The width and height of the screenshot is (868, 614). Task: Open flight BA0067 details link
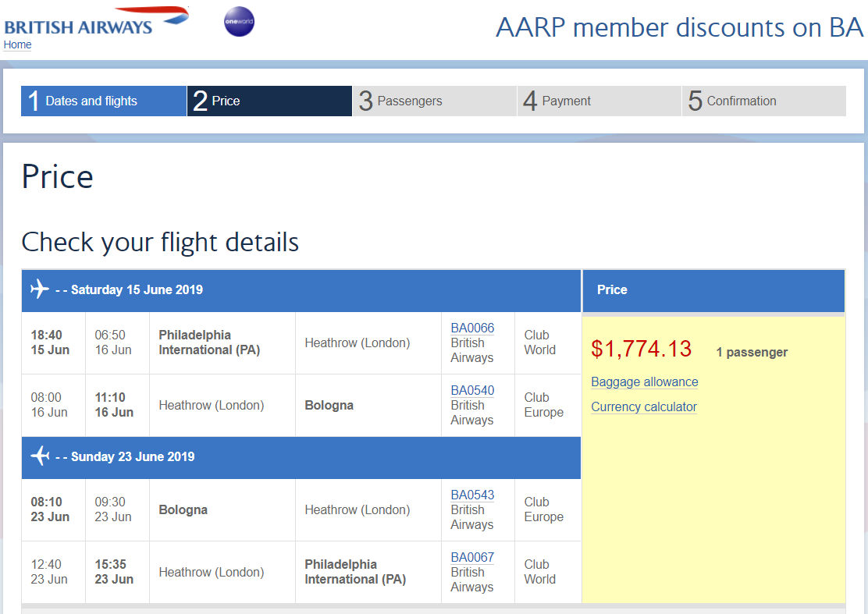coord(472,557)
